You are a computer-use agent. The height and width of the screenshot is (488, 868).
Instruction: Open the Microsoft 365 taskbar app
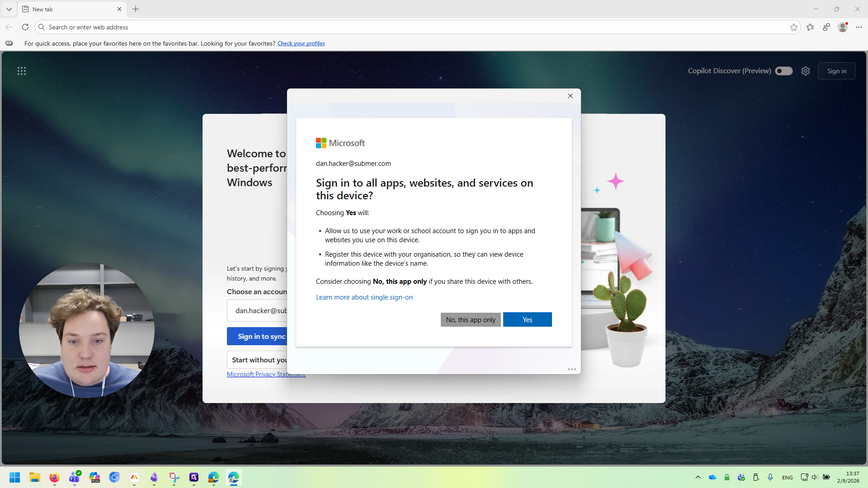pos(94,477)
